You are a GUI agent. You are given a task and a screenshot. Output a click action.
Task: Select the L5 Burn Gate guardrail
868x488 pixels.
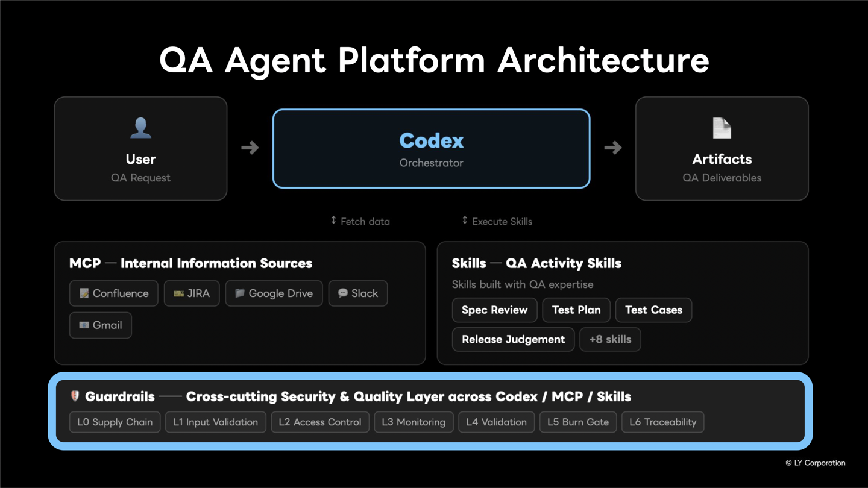(x=578, y=422)
